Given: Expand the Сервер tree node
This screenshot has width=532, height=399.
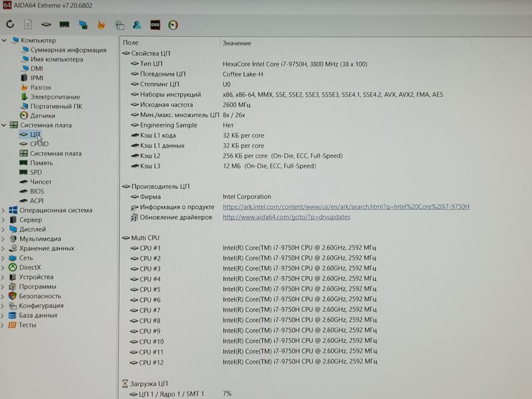Looking at the screenshot, I should [3, 220].
